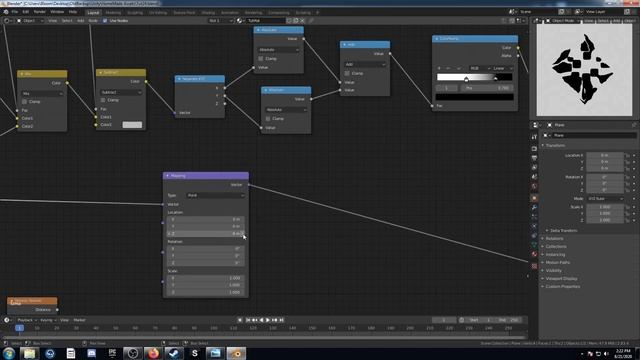Open the Subtract blend type dropdown
The width and height of the screenshot is (640, 360).
121,92
